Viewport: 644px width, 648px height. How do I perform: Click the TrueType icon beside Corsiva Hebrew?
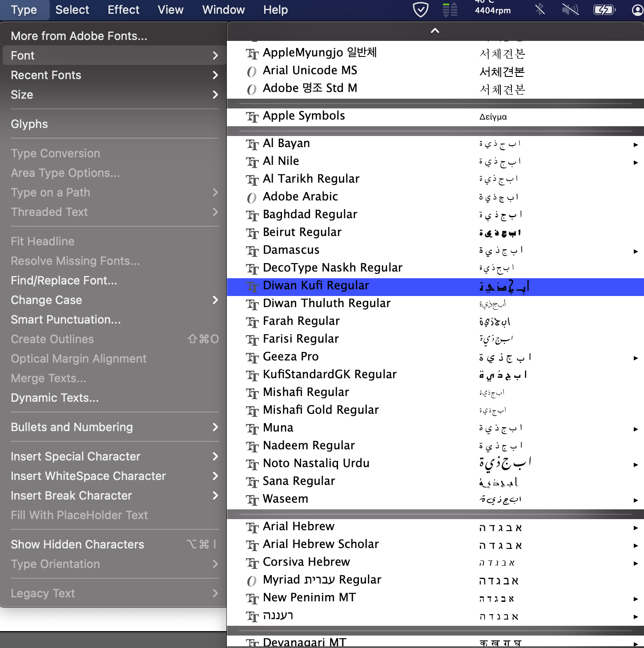[252, 563]
